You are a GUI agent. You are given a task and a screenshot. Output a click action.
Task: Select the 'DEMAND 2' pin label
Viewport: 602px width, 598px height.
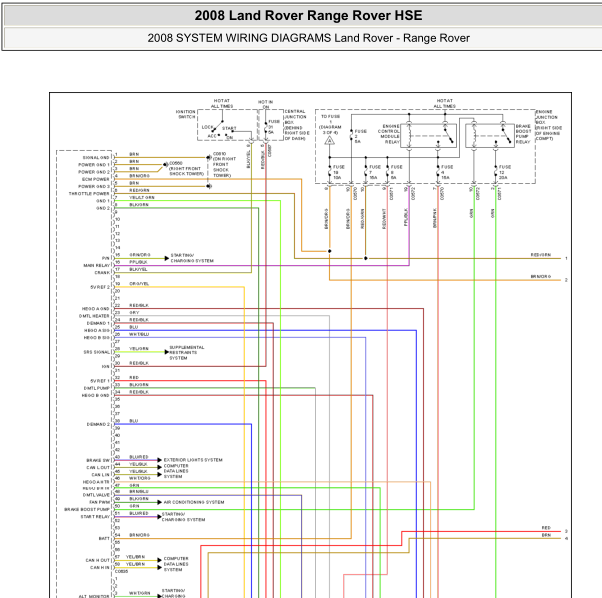pos(98,425)
